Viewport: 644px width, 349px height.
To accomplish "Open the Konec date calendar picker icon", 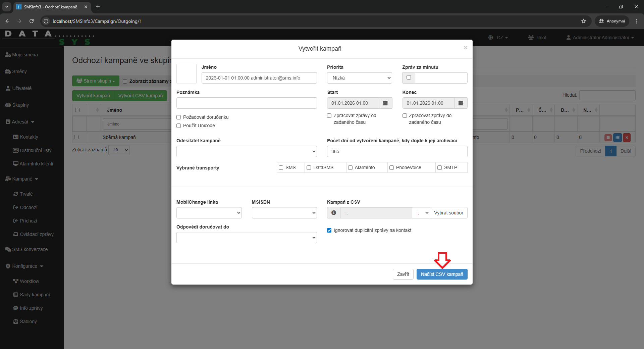I will [461, 103].
